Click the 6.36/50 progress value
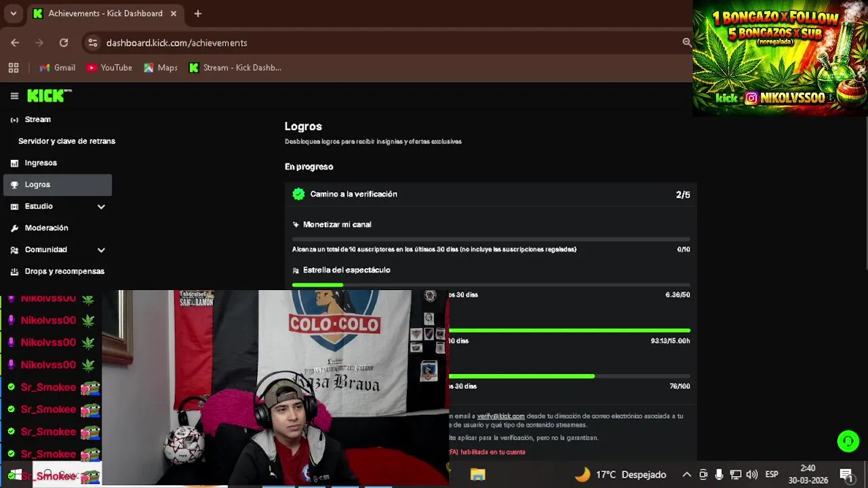868x488 pixels. pyautogui.click(x=677, y=295)
